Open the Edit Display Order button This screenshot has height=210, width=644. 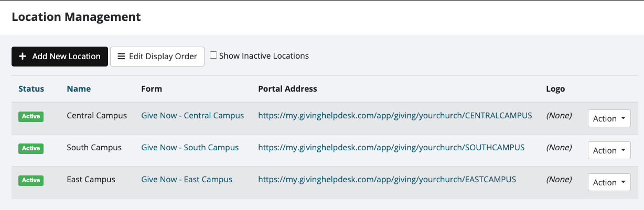coord(157,57)
